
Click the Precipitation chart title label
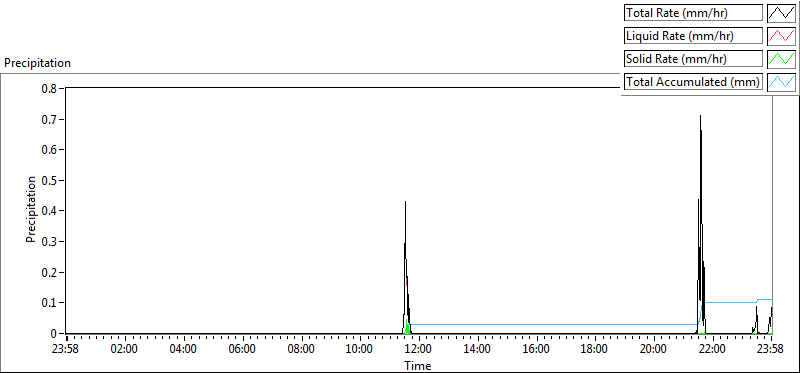click(x=37, y=63)
